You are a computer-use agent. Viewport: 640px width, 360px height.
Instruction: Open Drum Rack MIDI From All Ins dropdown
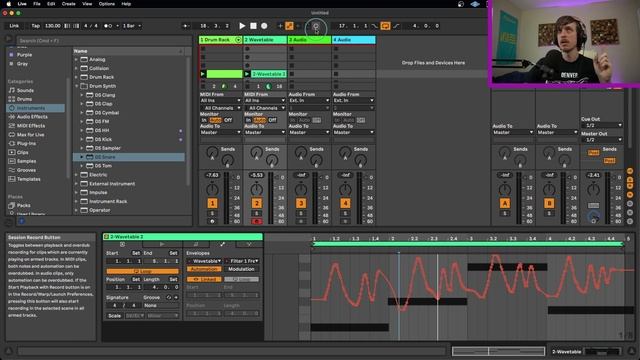tap(220, 100)
